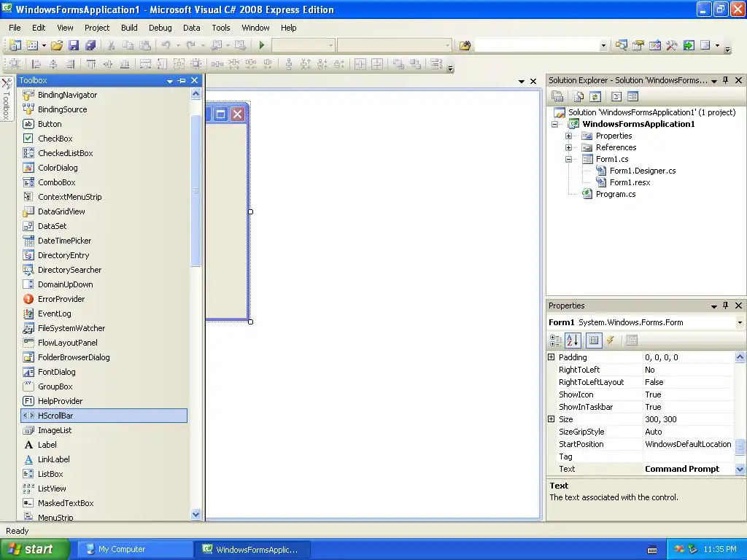This screenshot has width=747, height=560.
Task: Expand the Padding property row
Action: pos(551,357)
